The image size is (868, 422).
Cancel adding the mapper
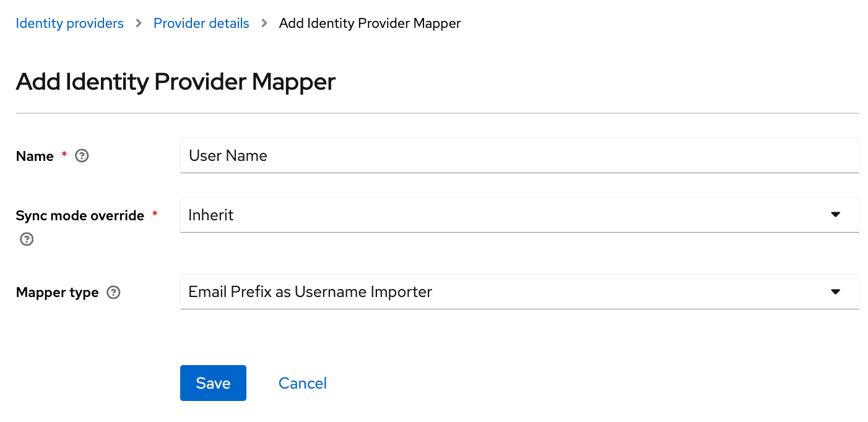pyautogui.click(x=303, y=383)
